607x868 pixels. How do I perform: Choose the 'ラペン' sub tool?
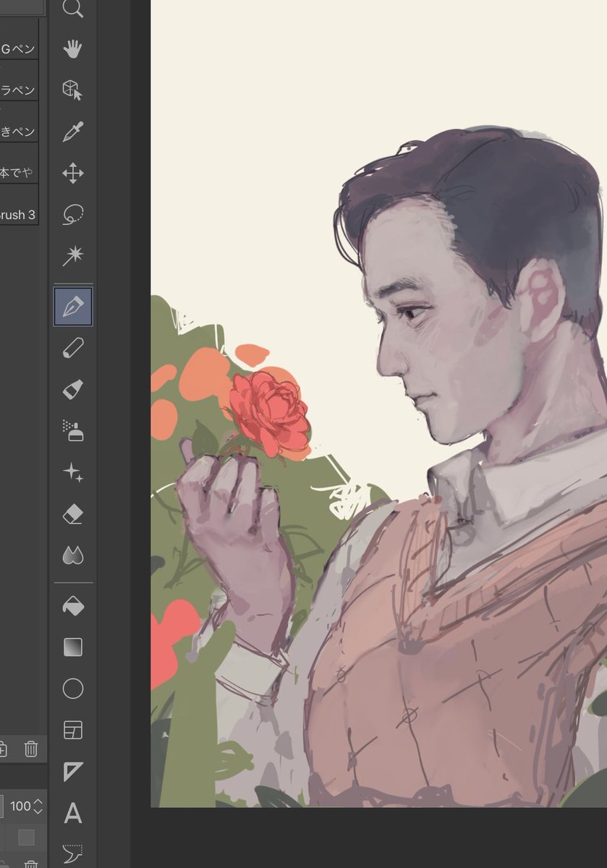tap(19, 90)
